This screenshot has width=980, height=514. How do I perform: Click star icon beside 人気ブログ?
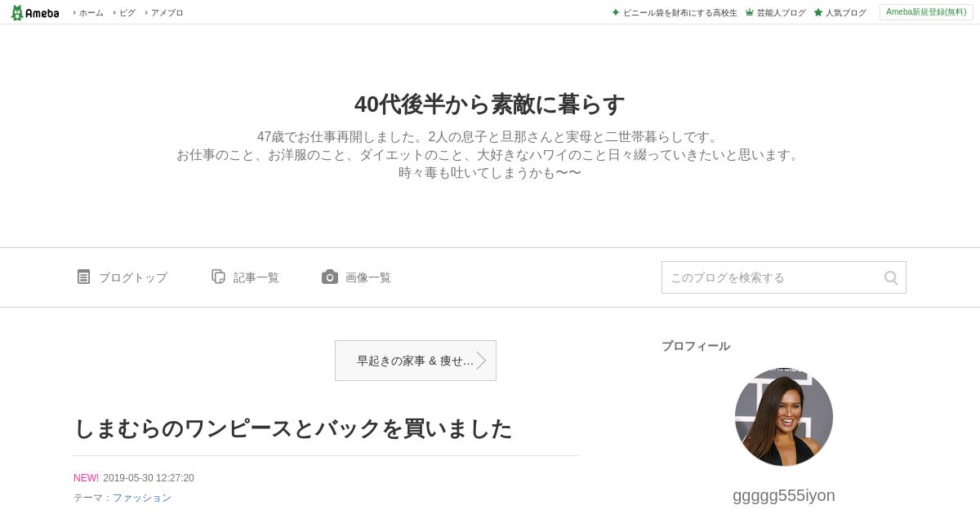point(817,12)
